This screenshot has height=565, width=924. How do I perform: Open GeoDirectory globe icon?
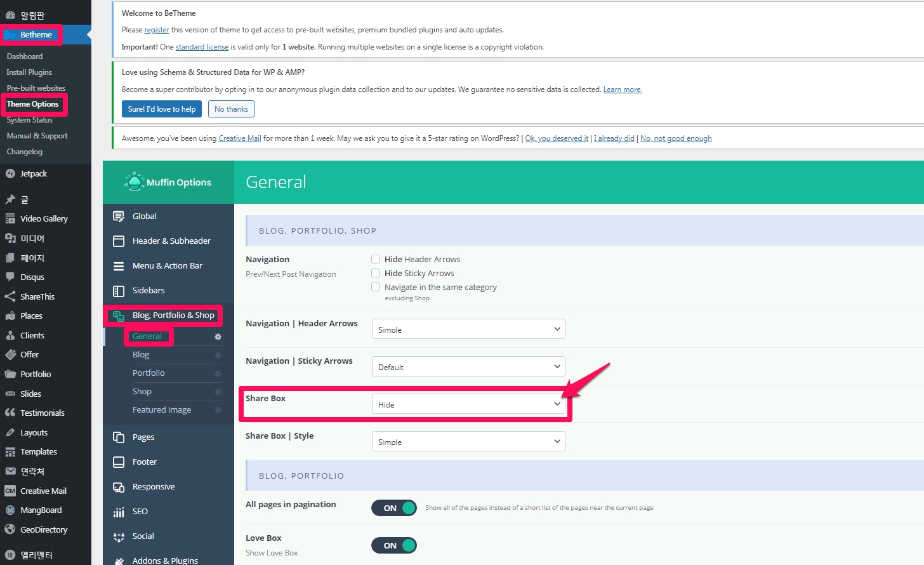pos(10,529)
